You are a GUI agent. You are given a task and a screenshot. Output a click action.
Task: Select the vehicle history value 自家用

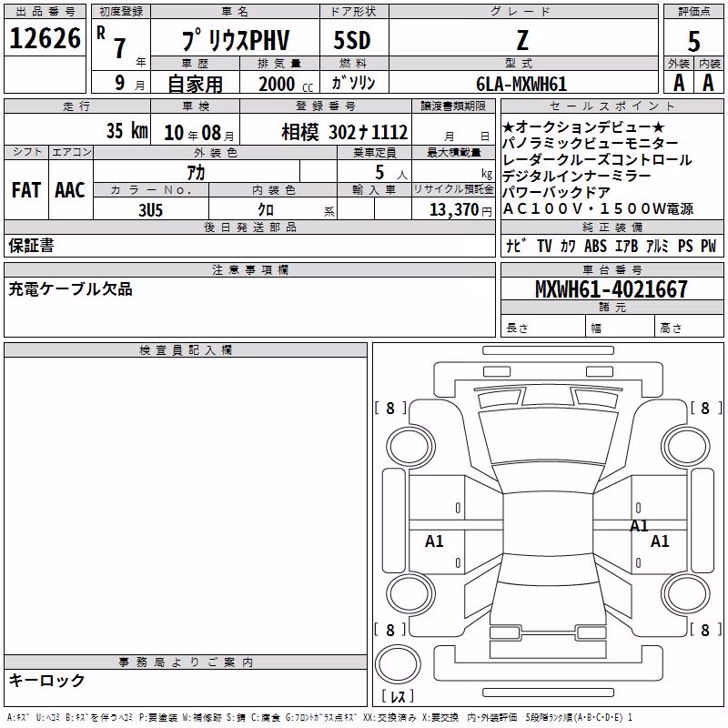195,84
